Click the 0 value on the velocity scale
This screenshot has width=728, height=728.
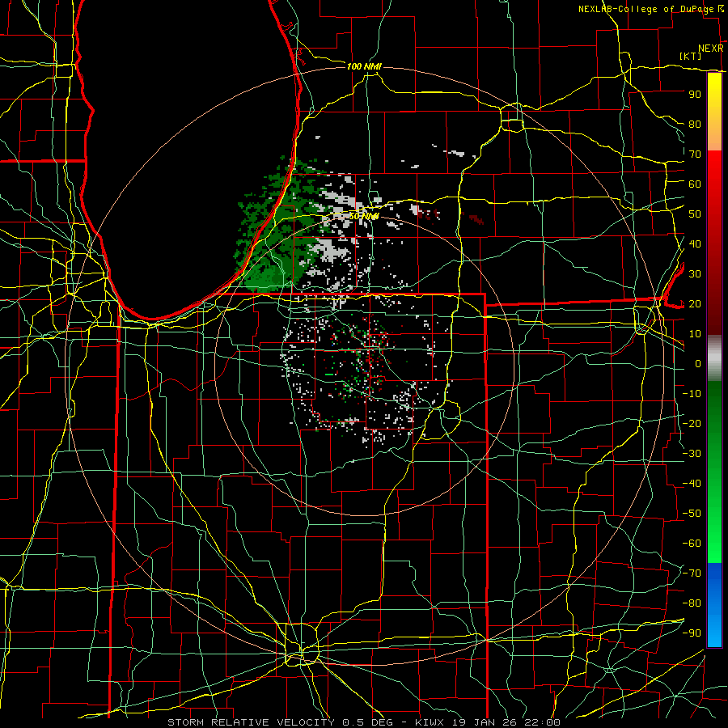pyautogui.click(x=698, y=363)
